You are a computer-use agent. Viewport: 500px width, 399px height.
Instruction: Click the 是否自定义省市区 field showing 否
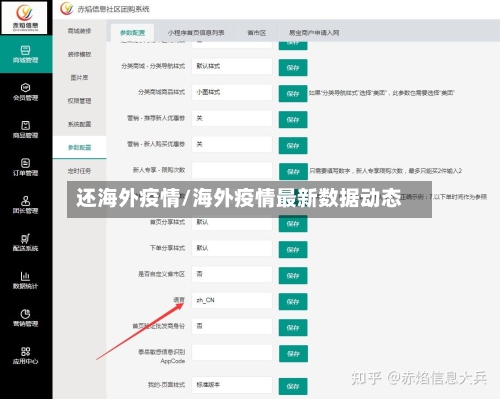pyautogui.click(x=232, y=274)
